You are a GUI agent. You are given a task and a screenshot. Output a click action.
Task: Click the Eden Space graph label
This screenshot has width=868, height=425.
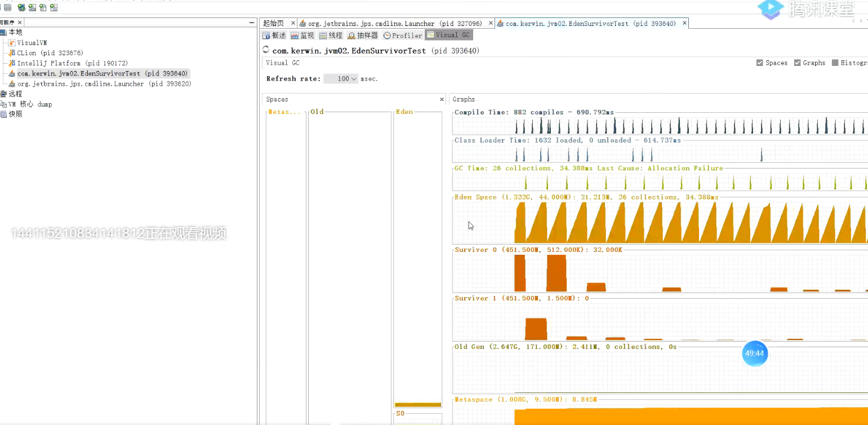[586, 197]
